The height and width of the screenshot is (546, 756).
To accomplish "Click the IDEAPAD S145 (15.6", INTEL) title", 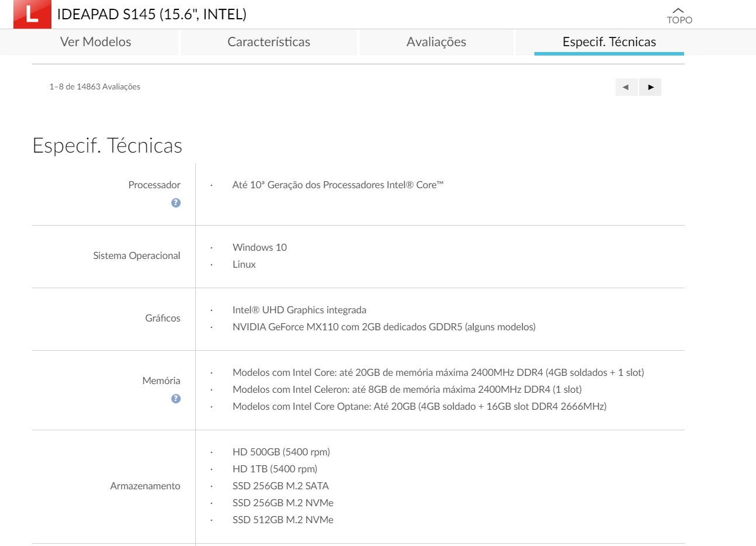I will [152, 14].
